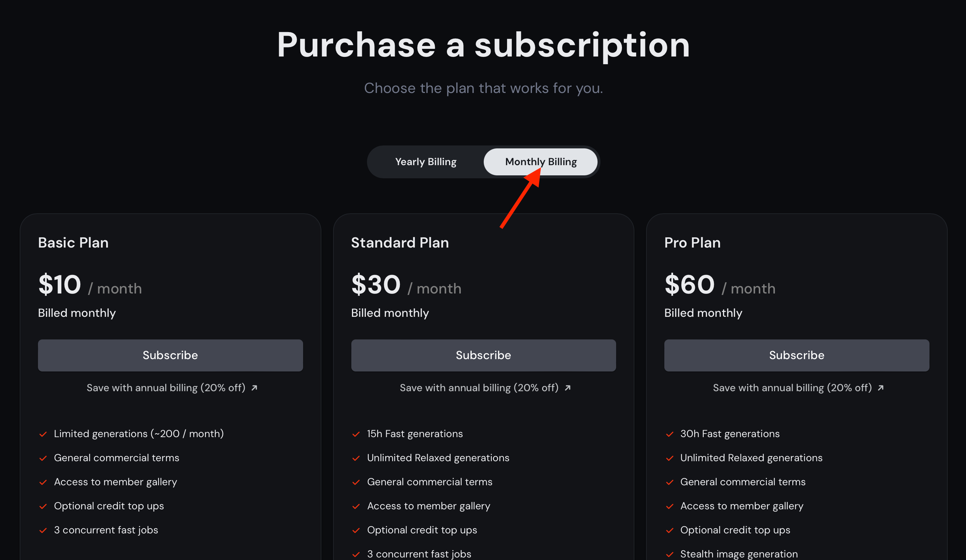Open Standard Plan annual billing savings link
The height and width of the screenshot is (560, 966).
[479, 388]
